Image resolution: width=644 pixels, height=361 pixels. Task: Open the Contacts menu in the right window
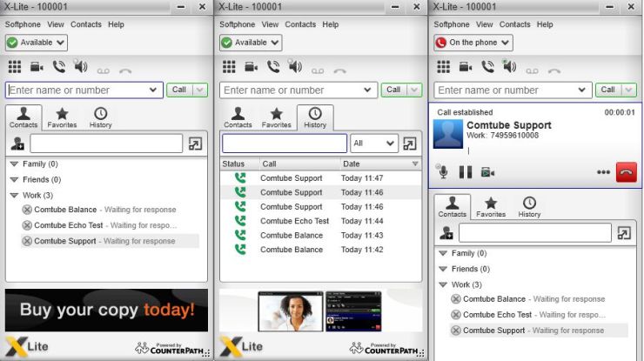point(514,24)
